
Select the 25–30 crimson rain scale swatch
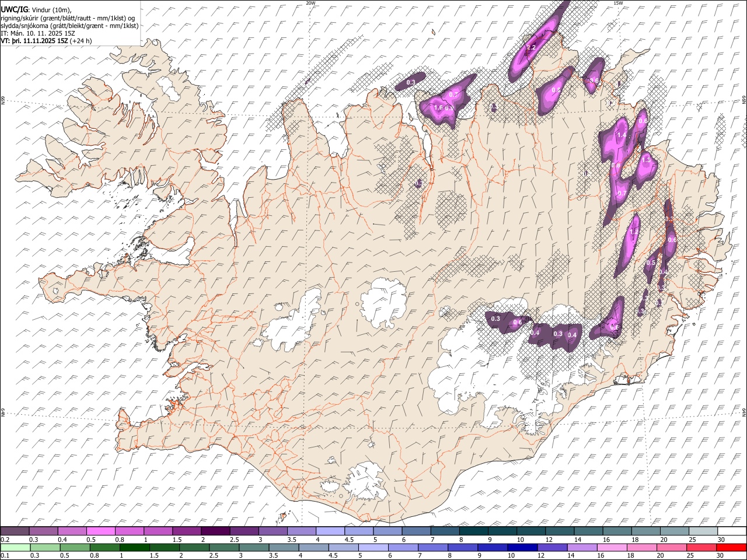(702, 547)
